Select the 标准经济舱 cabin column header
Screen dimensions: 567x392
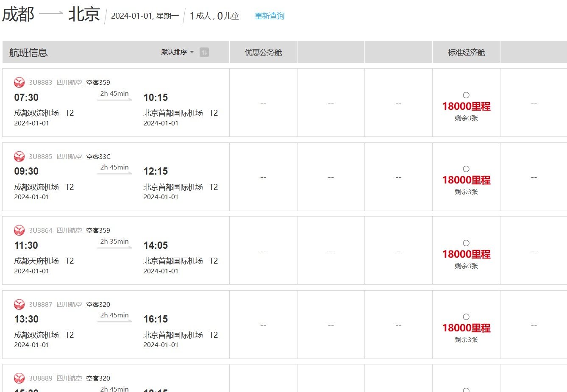tap(466, 53)
